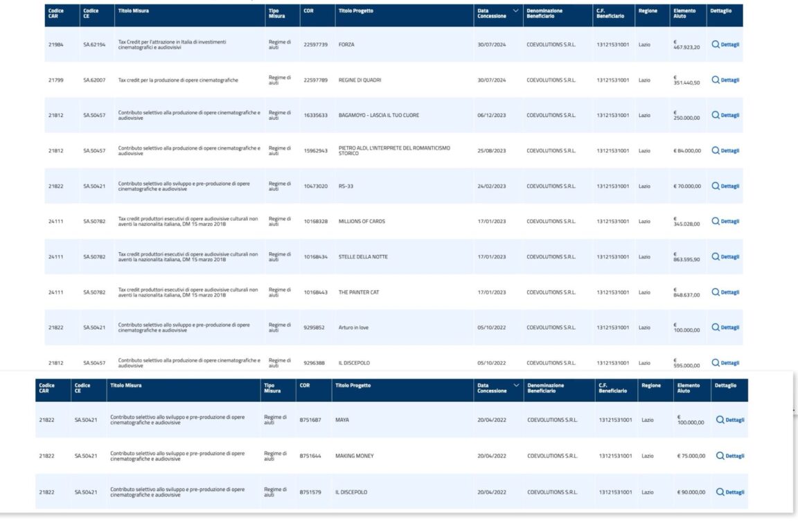The height and width of the screenshot is (532, 798).
Task: Click the magnifier icon for REGINE DI QUADRI
Action: point(715,80)
